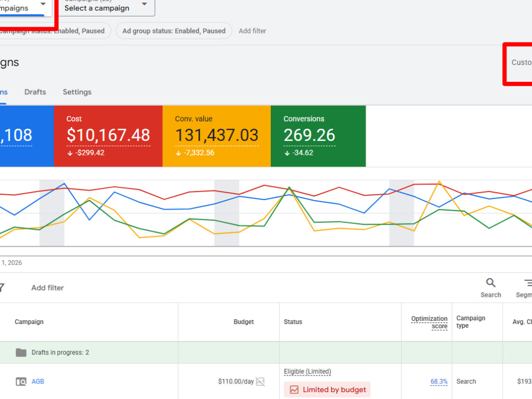Click the Ad group status filter chip
532x399 pixels.
tap(174, 31)
